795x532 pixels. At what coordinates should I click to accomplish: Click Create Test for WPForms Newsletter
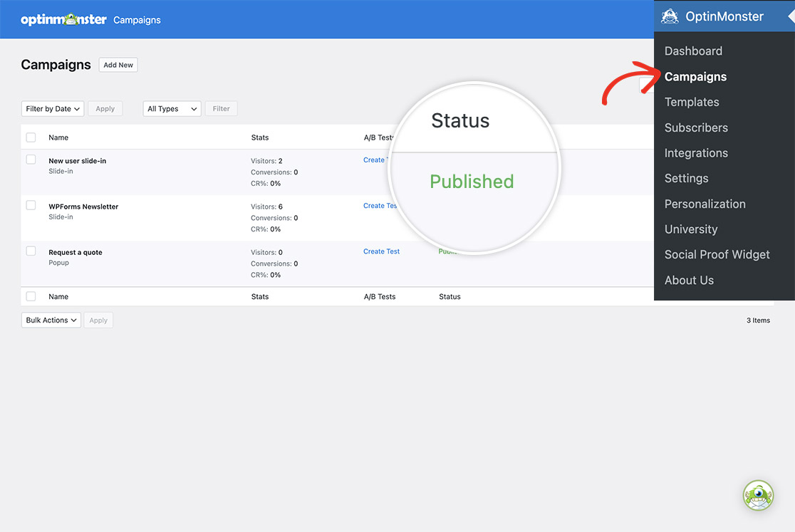coord(380,206)
